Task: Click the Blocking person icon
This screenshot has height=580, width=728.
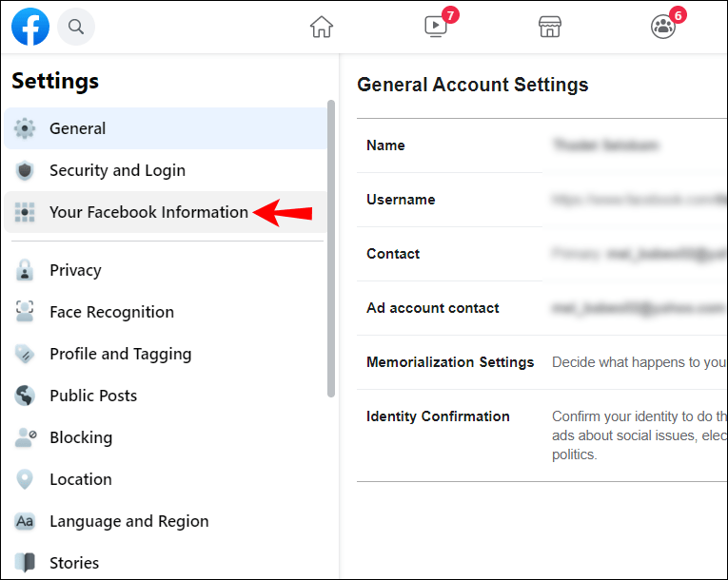Action: click(26, 437)
